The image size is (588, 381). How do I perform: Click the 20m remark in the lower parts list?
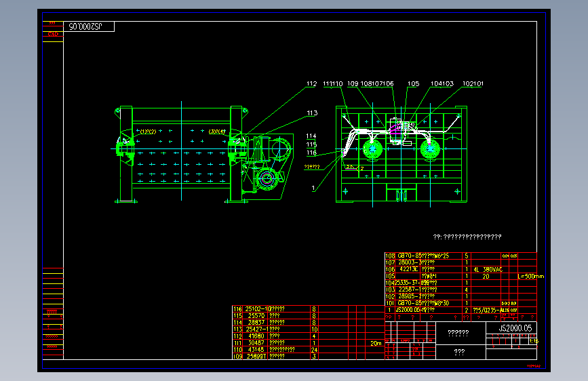click(376, 343)
